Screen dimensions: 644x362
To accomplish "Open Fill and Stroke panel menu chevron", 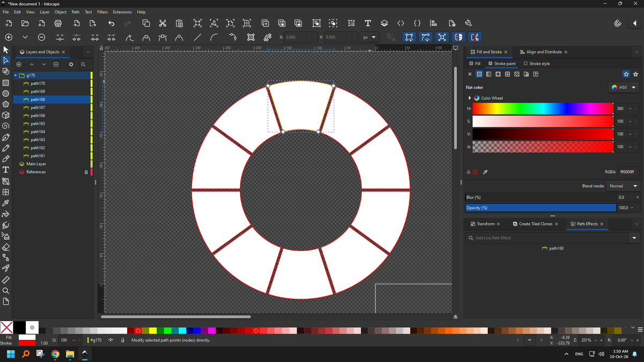I will pos(637,52).
